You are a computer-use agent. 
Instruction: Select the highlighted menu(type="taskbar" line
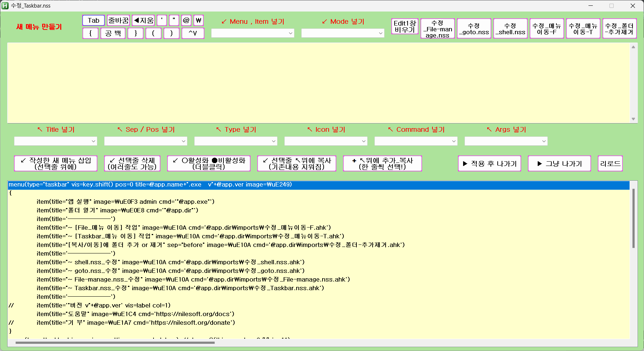click(x=319, y=185)
